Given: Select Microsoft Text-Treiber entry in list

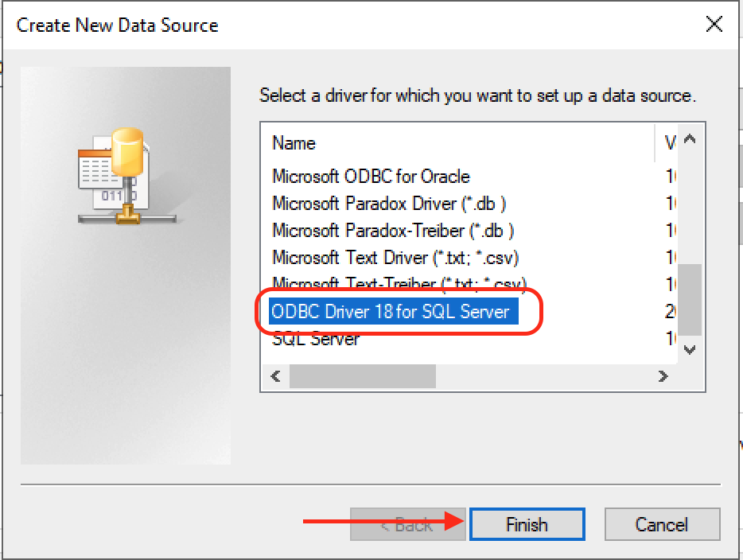Looking at the screenshot, I should (399, 283).
